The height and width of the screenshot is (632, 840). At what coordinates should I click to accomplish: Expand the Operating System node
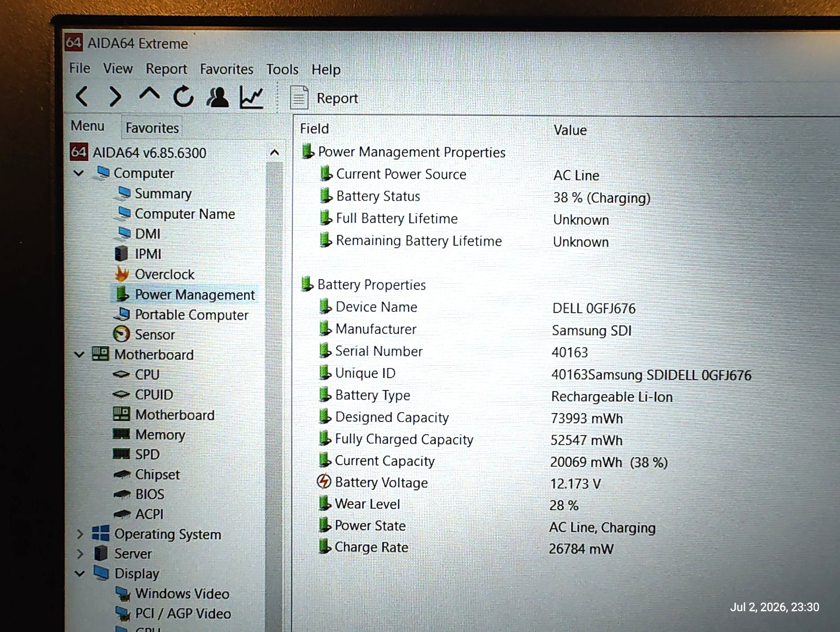coord(80,534)
